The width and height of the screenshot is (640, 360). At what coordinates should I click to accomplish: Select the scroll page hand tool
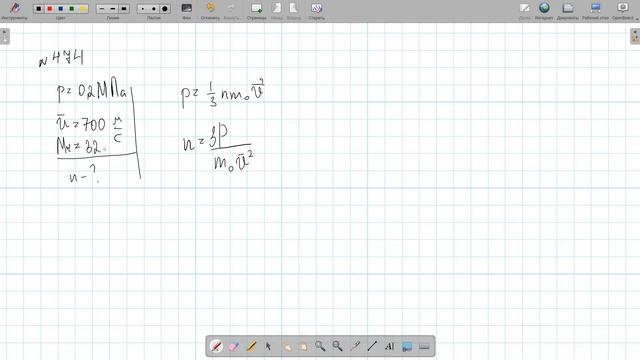(x=303, y=347)
